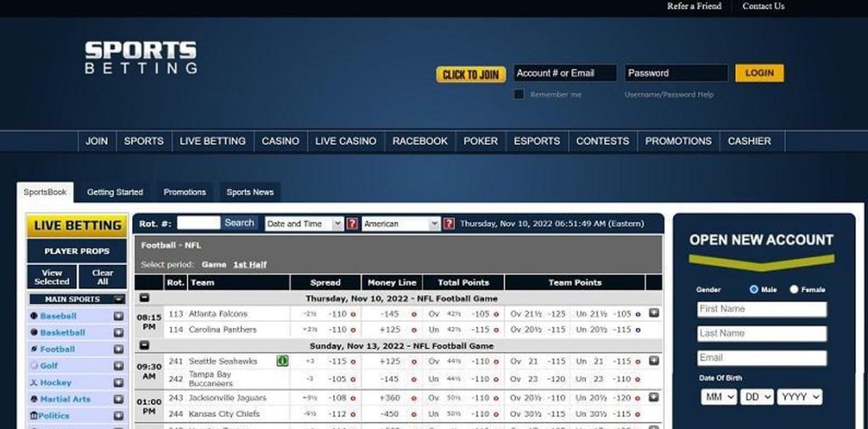Open the DD day dropdown
The height and width of the screenshot is (429, 868).
coord(757,397)
